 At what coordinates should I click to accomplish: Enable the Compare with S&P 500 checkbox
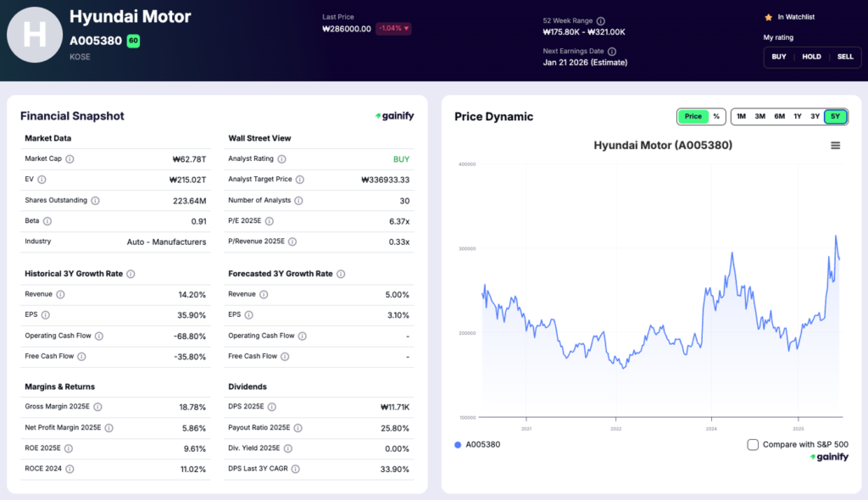click(x=753, y=444)
